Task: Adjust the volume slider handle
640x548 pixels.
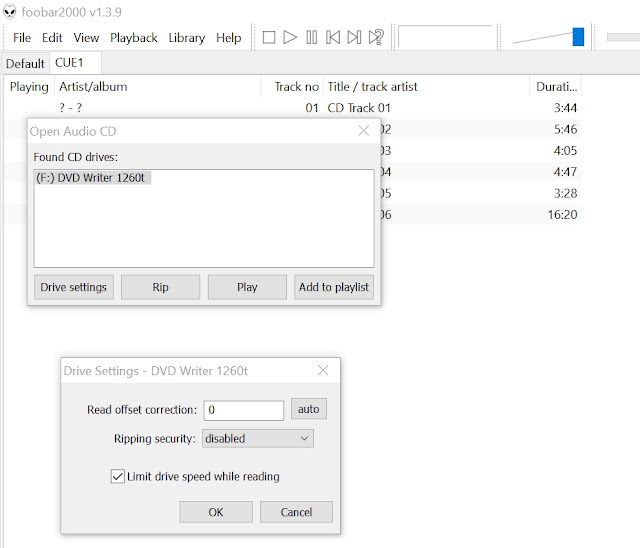Action: pyautogui.click(x=578, y=37)
